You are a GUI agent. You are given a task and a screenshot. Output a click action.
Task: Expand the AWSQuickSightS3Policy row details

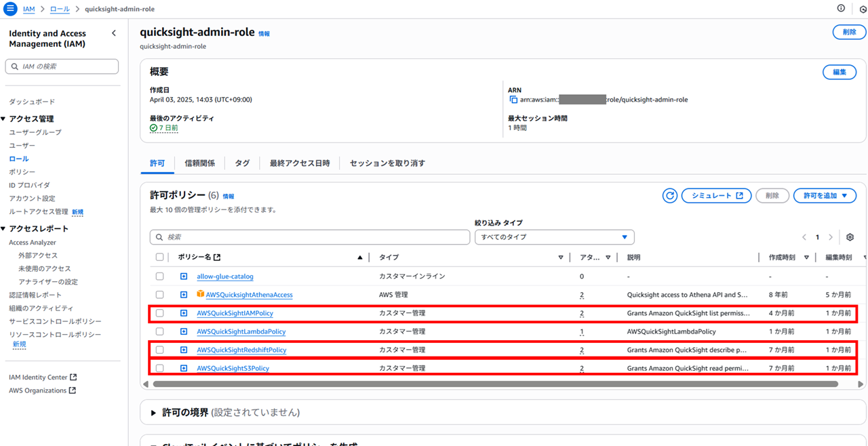pyautogui.click(x=184, y=368)
